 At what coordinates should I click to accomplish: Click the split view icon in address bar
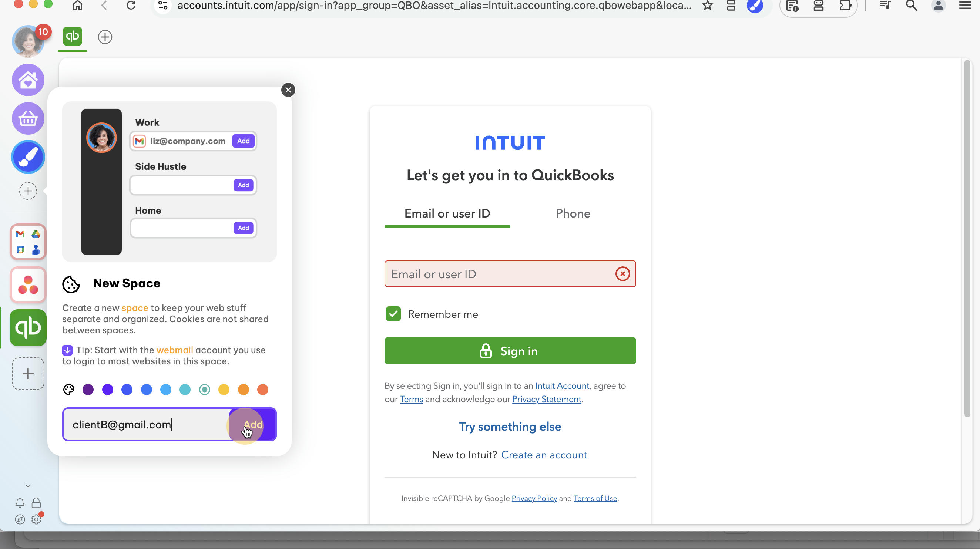tap(731, 5)
